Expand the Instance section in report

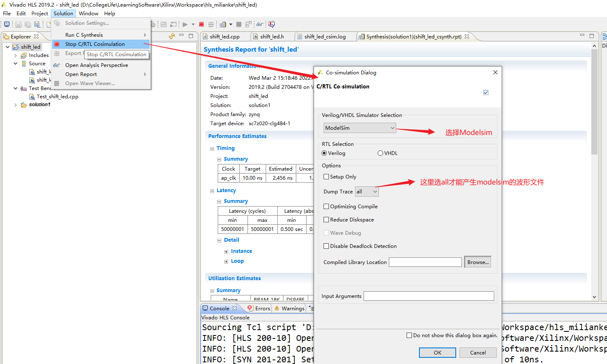coord(226,252)
